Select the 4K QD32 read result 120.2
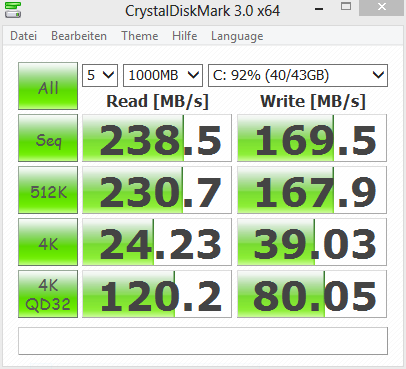This screenshot has width=406, height=369. click(157, 294)
